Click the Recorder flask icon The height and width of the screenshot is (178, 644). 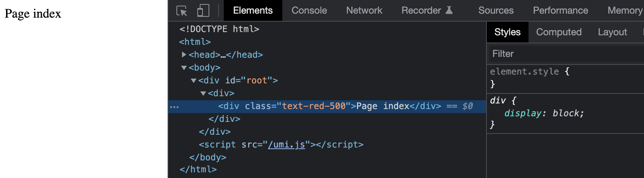coord(449,10)
